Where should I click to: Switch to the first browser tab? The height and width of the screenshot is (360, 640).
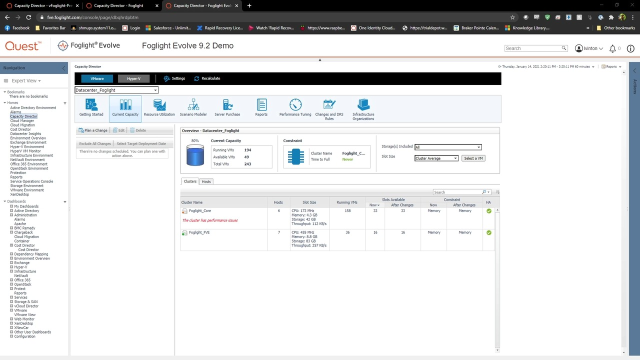coord(42,6)
